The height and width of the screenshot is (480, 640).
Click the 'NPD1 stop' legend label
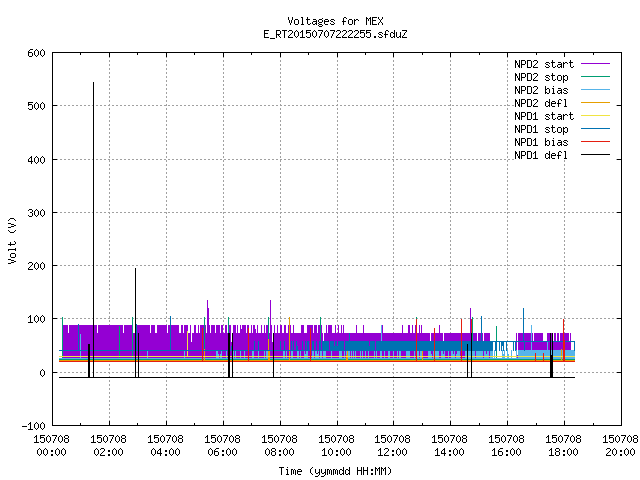click(x=541, y=129)
